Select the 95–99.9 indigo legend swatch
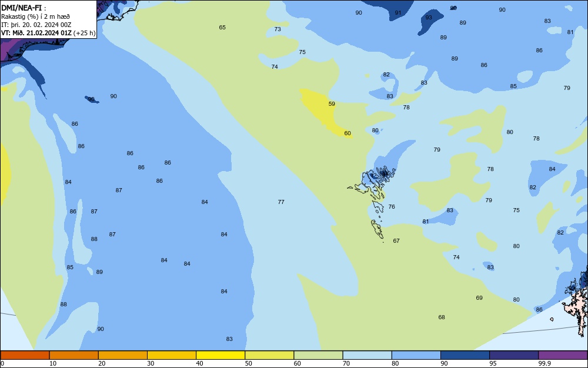Viewport: 588px width, 368px height. click(514, 355)
